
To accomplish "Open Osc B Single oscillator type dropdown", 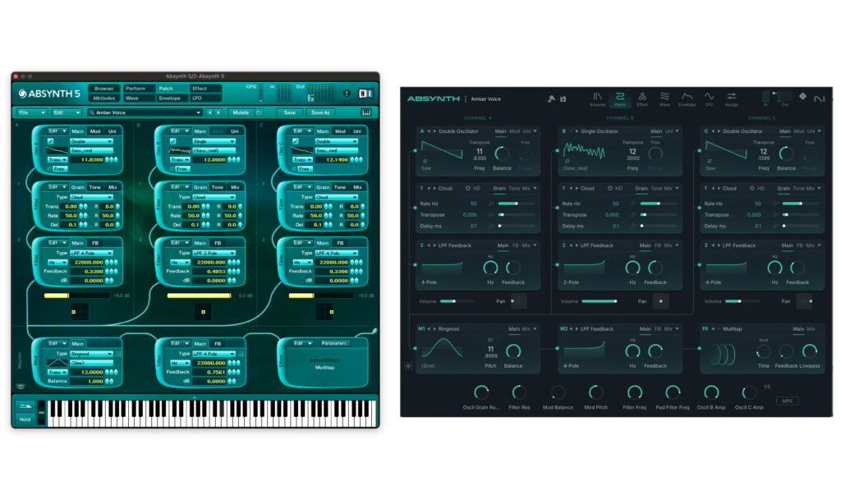I will pos(212,141).
